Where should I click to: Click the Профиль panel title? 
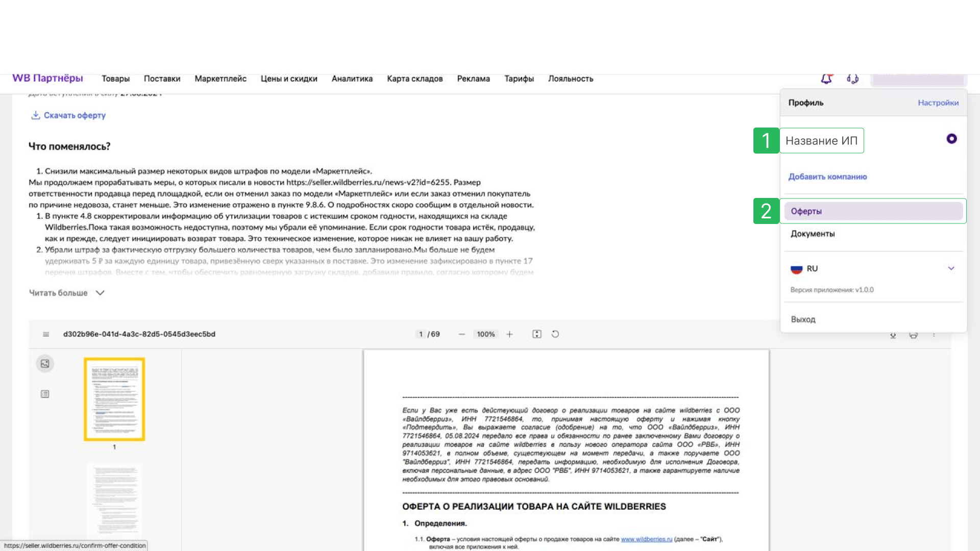[x=805, y=103]
